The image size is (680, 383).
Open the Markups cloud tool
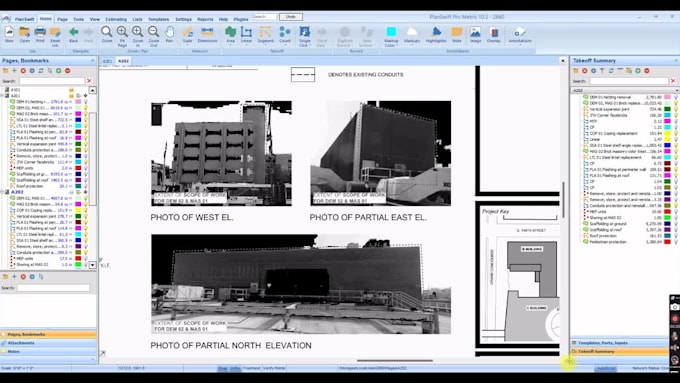tap(412, 33)
